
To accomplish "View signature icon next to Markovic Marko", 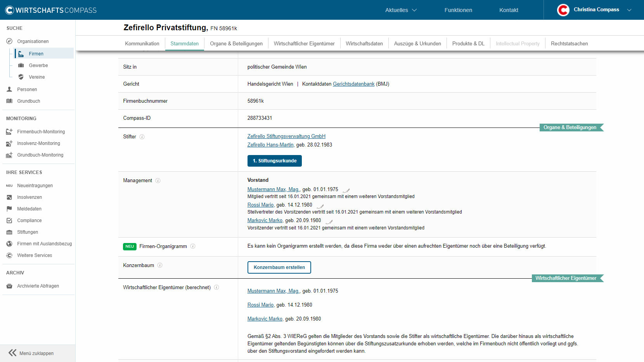I will pyautogui.click(x=329, y=222).
